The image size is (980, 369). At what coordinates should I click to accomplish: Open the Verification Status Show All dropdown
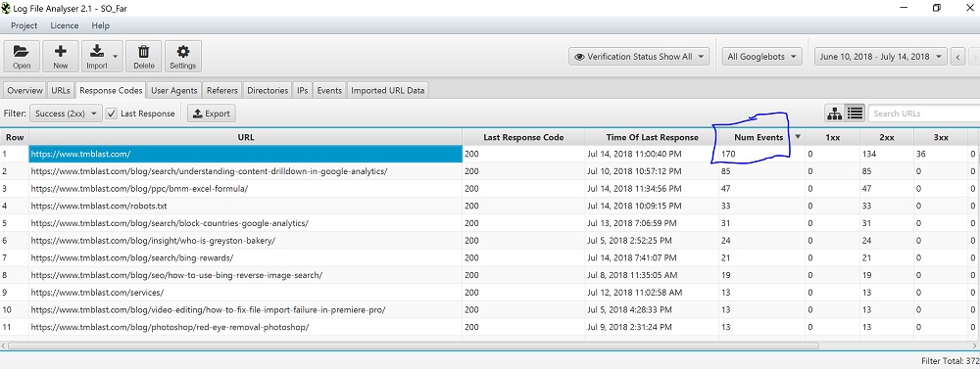tap(639, 56)
